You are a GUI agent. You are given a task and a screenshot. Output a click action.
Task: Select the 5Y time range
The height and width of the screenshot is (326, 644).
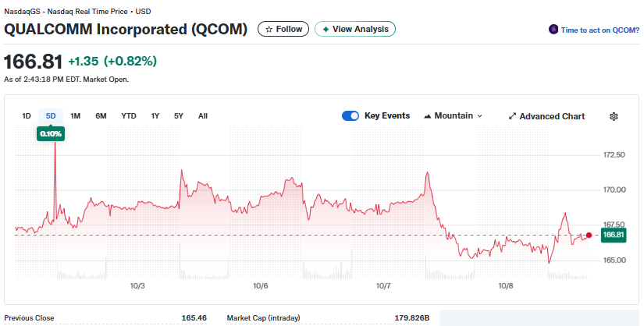pos(179,116)
